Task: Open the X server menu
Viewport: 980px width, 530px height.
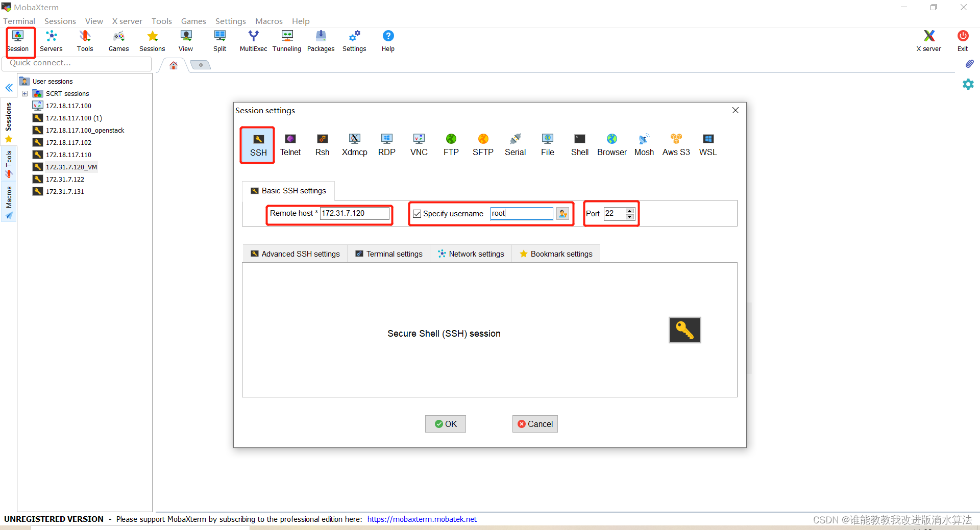Action: point(127,21)
